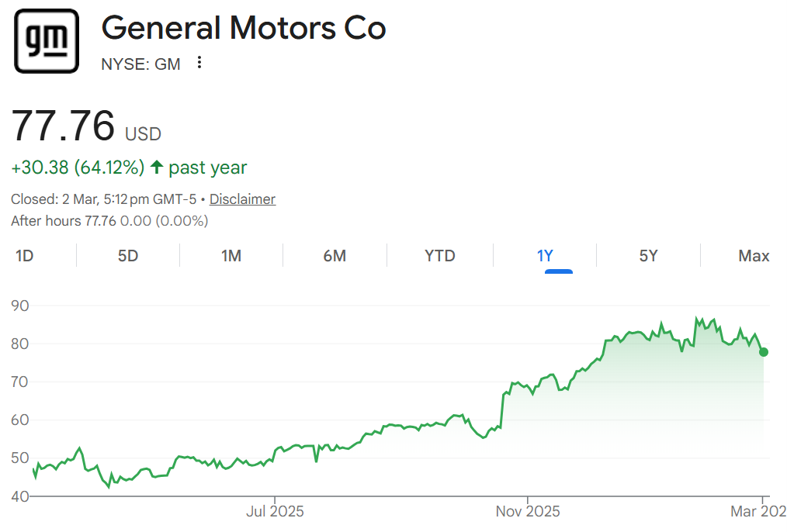
Task: Click the 90 y-axis label
Action: [20, 306]
